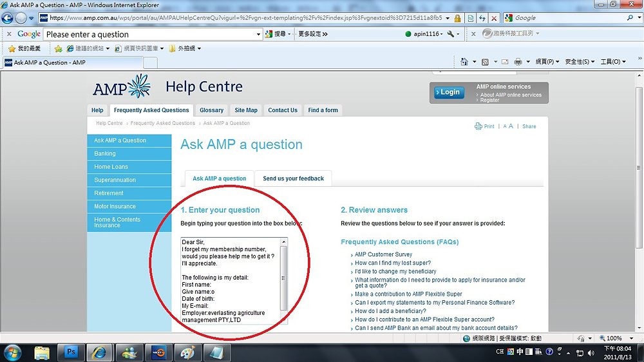Click How do I add a beneficiary?
The height and width of the screenshot is (362, 644).
click(x=390, y=311)
